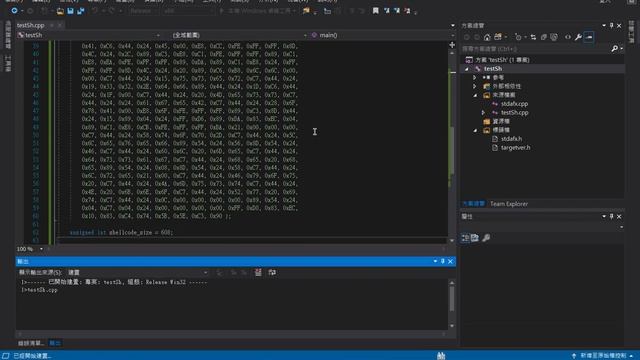
Task: Click the navigate backward toolbar icon
Action: (14, 11)
